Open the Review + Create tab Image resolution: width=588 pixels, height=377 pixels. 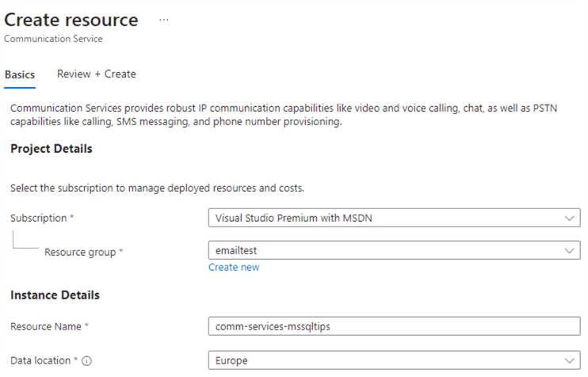coord(96,74)
